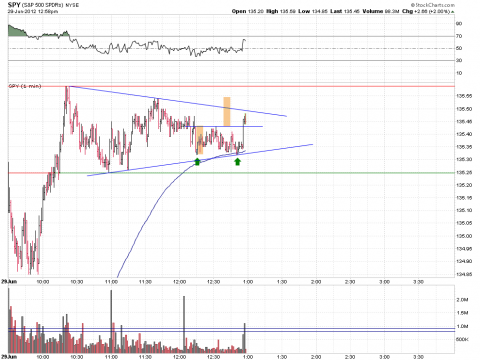Click the 500K volume axis label
The height and width of the screenshot is (361, 480).
(x=462, y=339)
